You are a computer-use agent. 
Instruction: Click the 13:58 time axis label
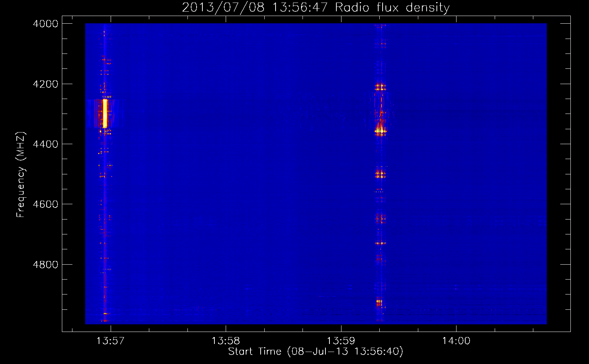[x=226, y=341]
